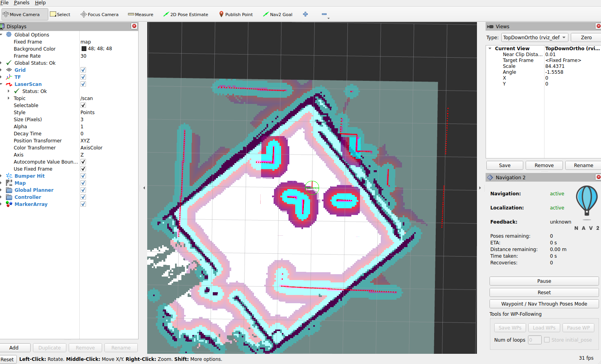
Task: Click the Controller folder icon
Action: tap(9, 197)
